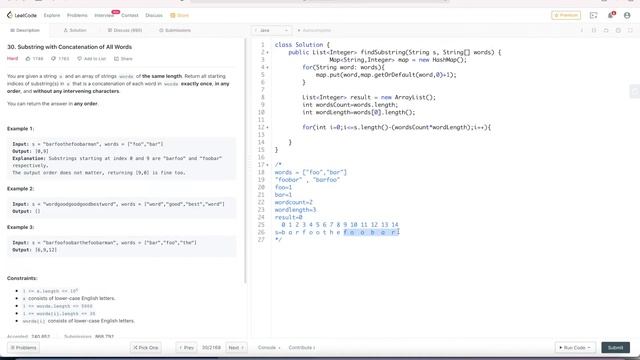Click the 'Hard' difficulty label

(x=12, y=59)
